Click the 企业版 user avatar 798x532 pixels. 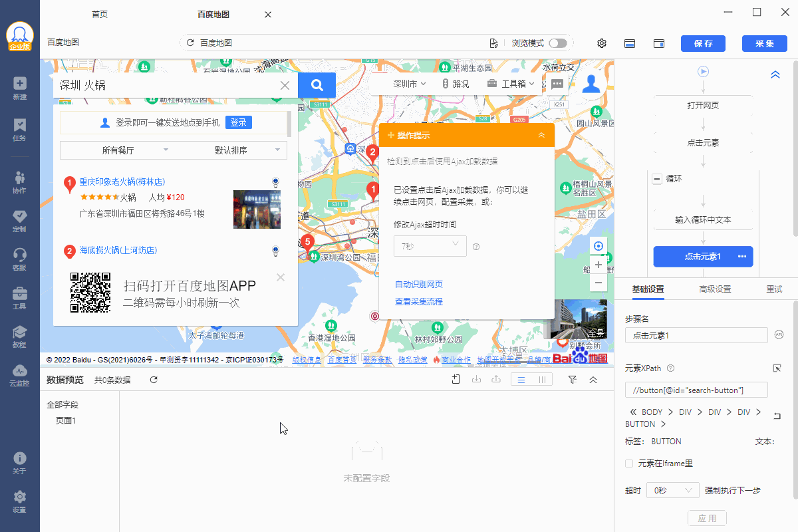20,37
